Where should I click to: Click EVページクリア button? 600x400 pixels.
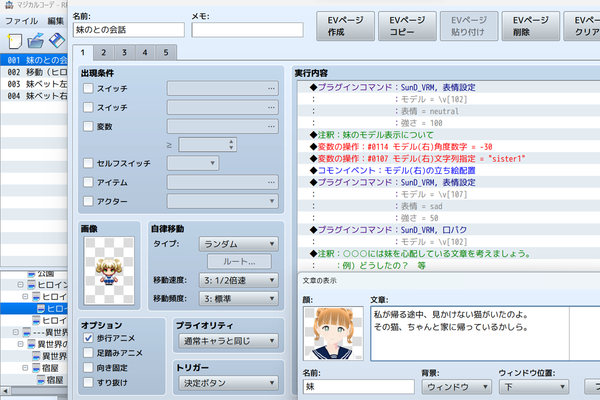pos(582,26)
